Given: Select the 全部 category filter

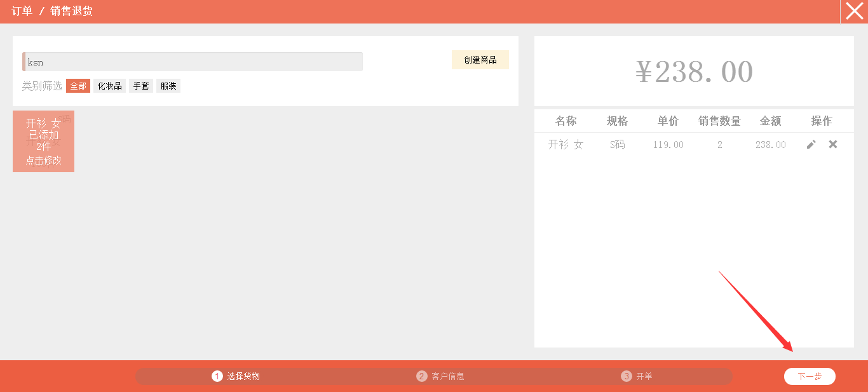Looking at the screenshot, I should [78, 86].
